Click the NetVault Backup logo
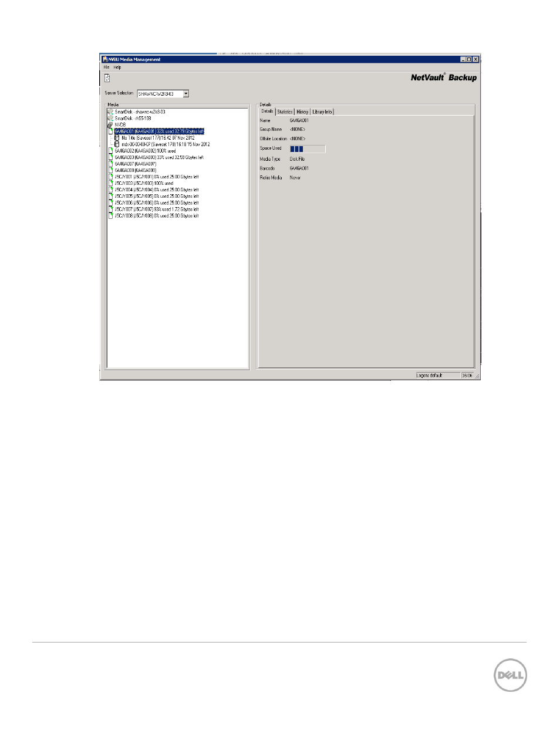 click(443, 77)
